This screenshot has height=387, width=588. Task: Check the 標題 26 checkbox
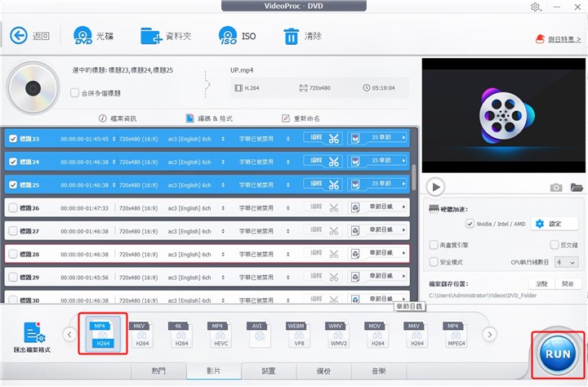coord(13,207)
